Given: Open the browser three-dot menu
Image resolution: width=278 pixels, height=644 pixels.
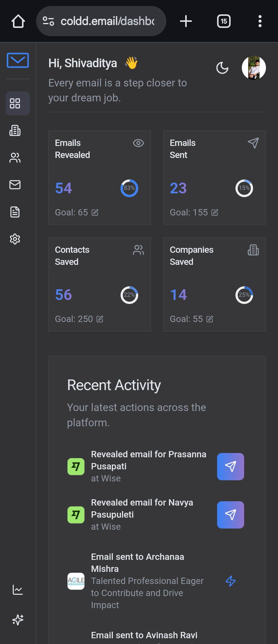Looking at the screenshot, I should click(x=260, y=21).
